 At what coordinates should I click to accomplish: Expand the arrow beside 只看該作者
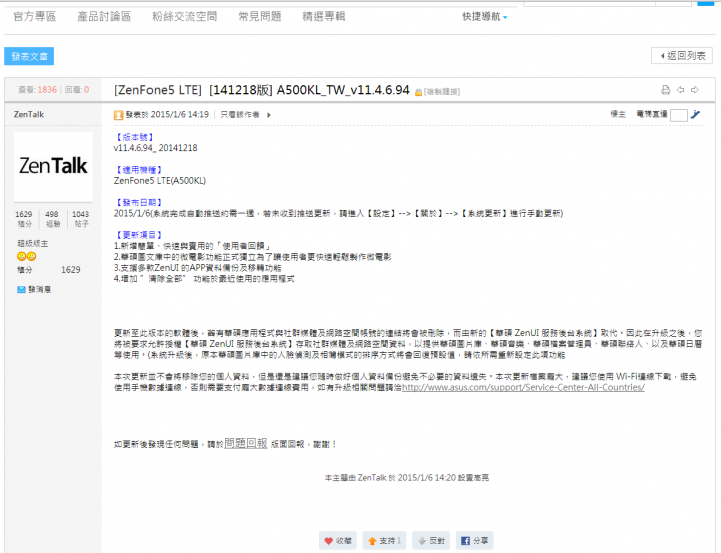(269, 115)
